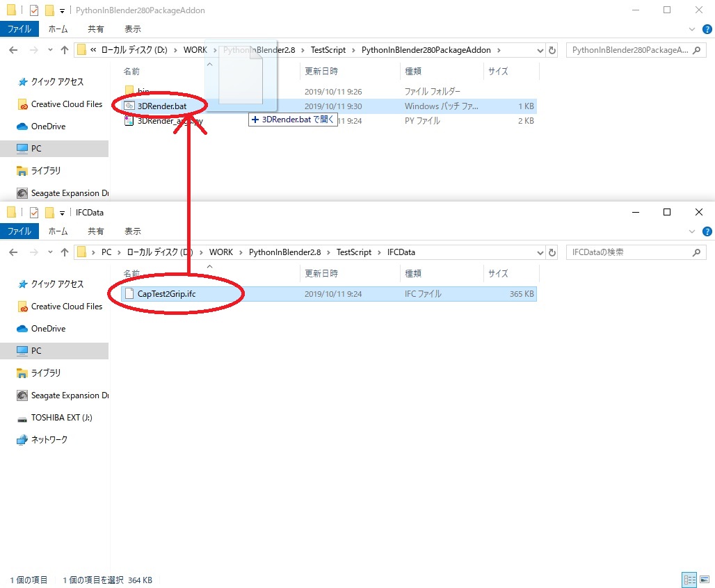Screen dimensions: 715x588
Task: Open OneDrive in the IFCData window sidebar
Action: 42,329
